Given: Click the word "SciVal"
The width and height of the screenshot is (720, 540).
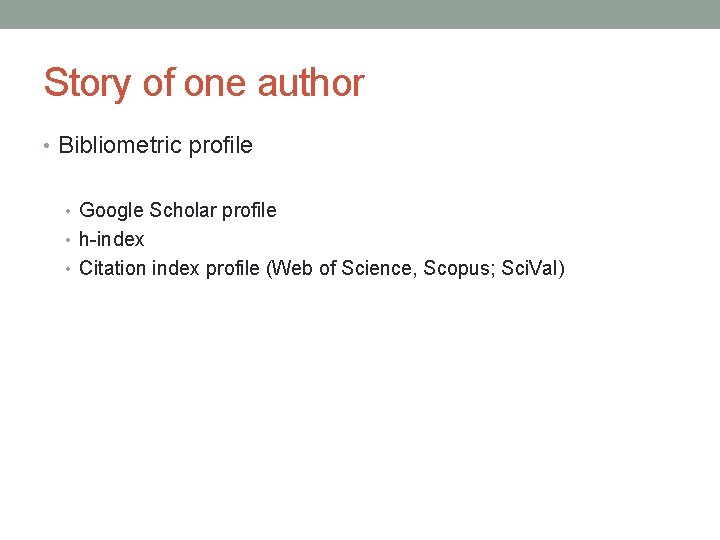Looking at the screenshot, I should pyautogui.click(x=529, y=268).
